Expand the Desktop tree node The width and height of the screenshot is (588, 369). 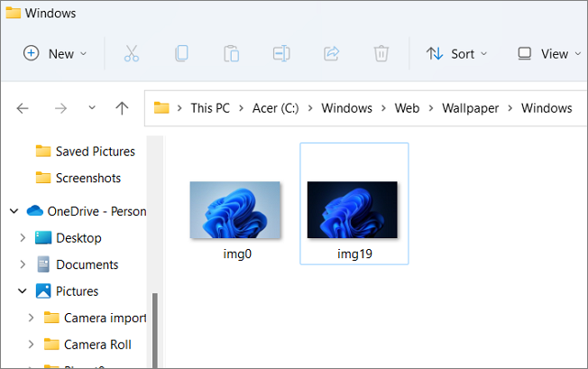coord(23,238)
